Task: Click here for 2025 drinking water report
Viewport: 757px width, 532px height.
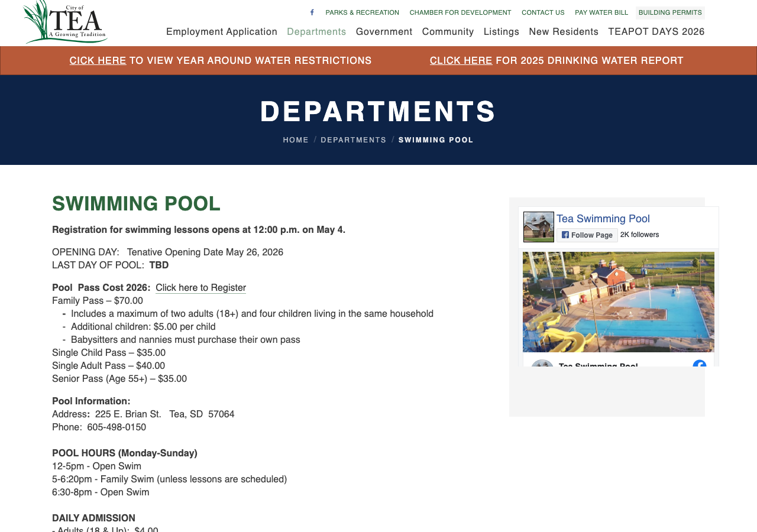Action: point(461,60)
